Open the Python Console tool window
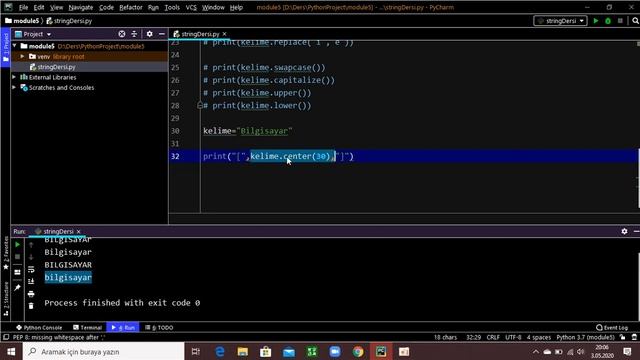The height and width of the screenshot is (360, 640). pyautogui.click(x=39, y=327)
